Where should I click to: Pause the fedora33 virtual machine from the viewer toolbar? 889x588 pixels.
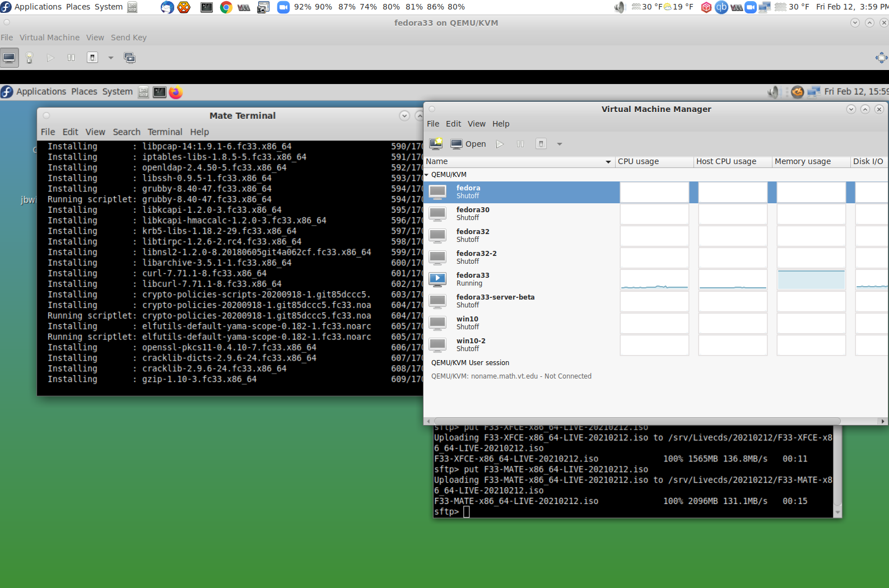point(71,58)
